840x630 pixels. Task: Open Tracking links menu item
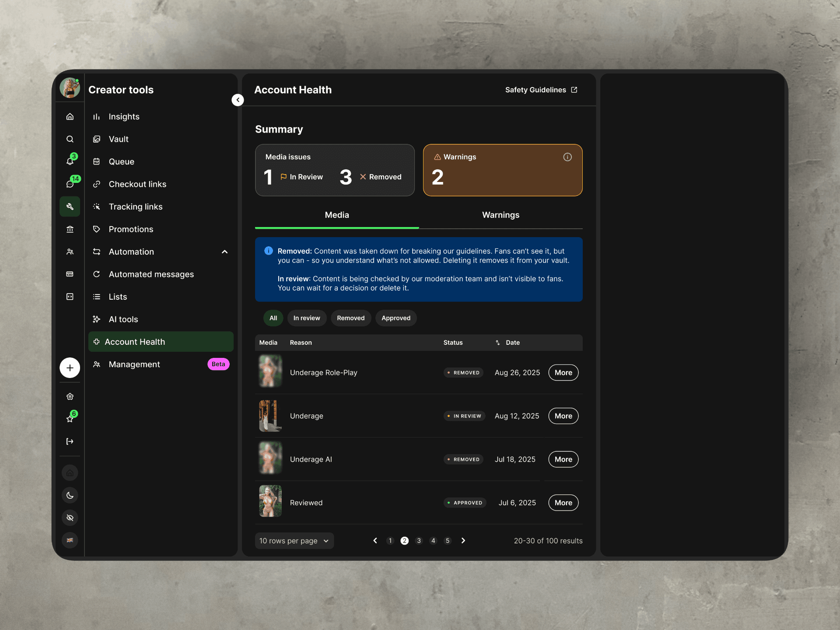pos(135,206)
